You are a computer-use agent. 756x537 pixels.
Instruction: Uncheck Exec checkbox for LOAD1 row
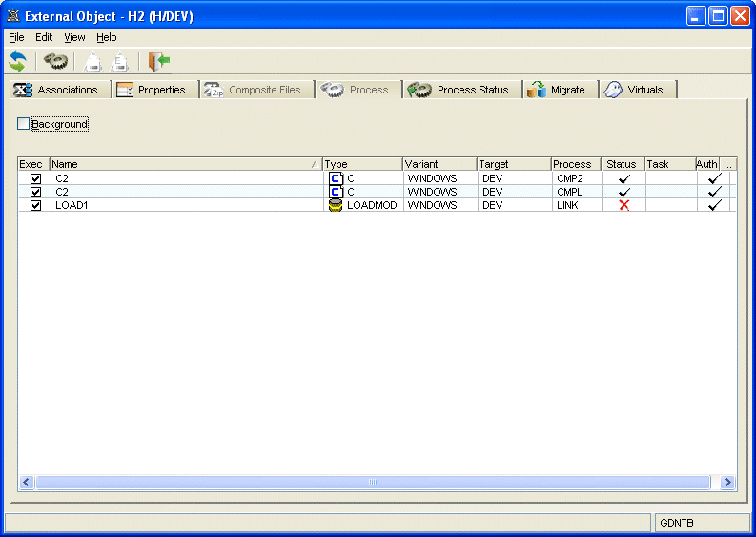(x=36, y=205)
